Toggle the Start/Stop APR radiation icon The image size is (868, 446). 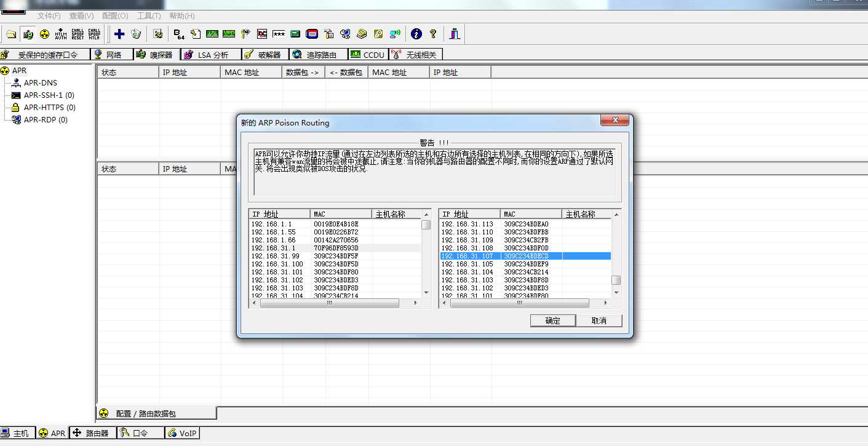(44, 34)
